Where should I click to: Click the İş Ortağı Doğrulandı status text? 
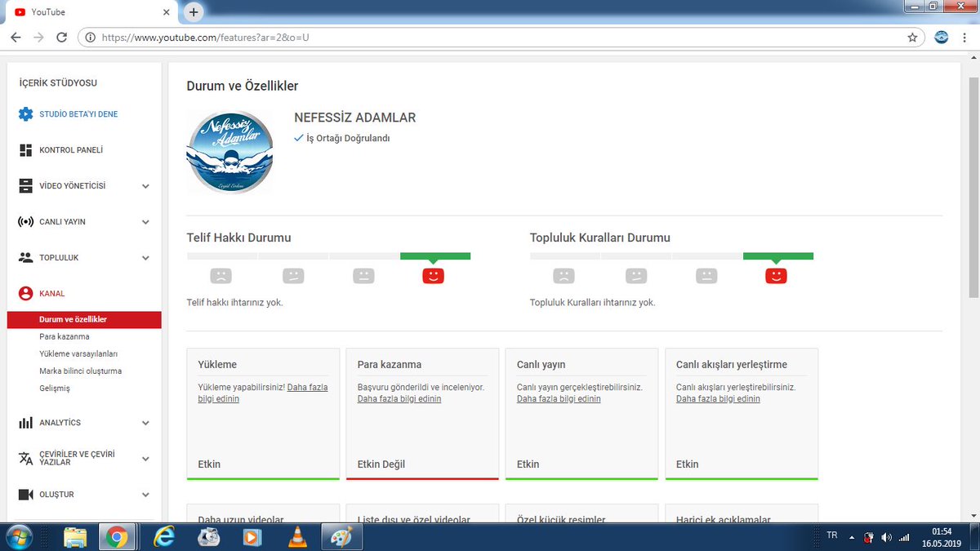(348, 138)
